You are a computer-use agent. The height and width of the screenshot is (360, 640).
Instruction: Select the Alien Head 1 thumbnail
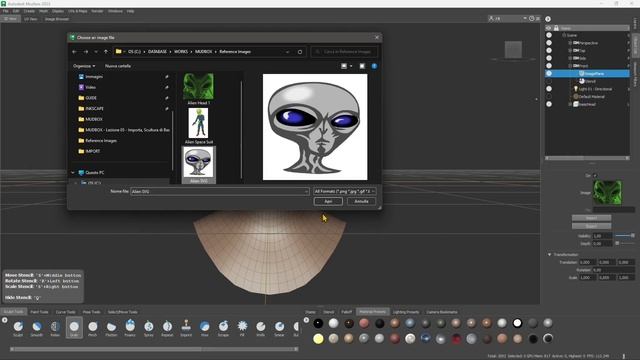[198, 89]
